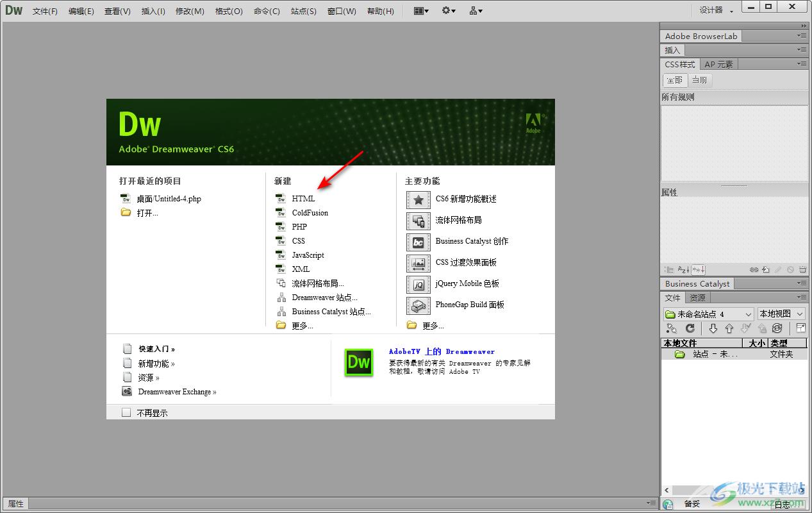Open jQuery Mobile 色板 feature icon
This screenshot has height=513, width=812.
pyautogui.click(x=418, y=284)
